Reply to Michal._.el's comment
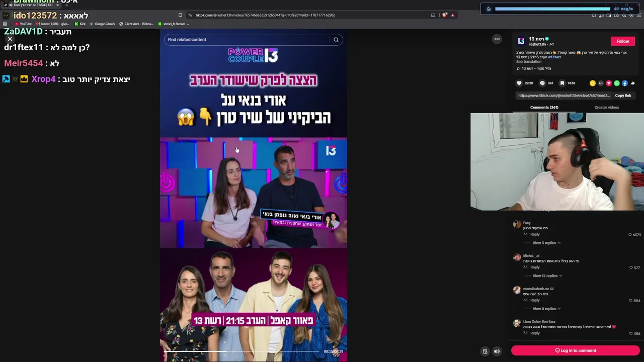The image size is (644, 362). [x=535, y=267]
